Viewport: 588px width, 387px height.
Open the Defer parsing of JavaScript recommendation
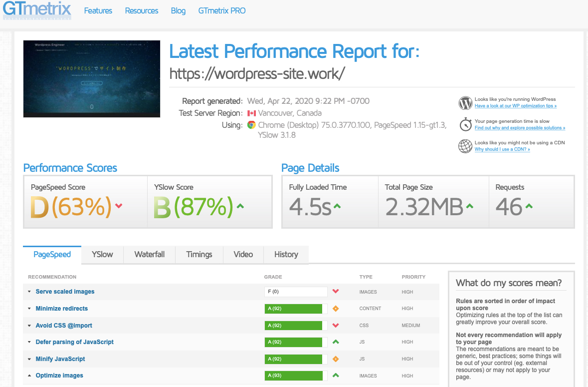click(x=75, y=342)
